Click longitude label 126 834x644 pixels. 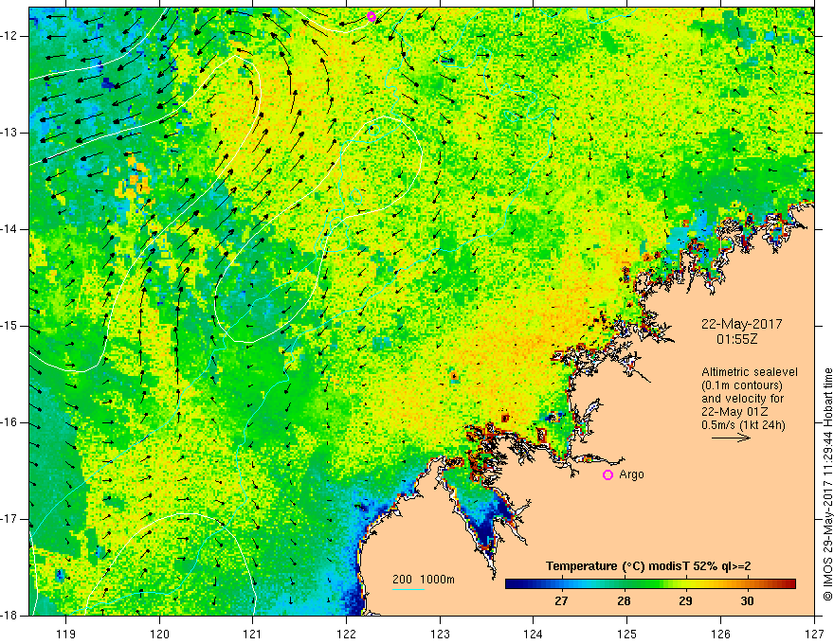pos(720,634)
